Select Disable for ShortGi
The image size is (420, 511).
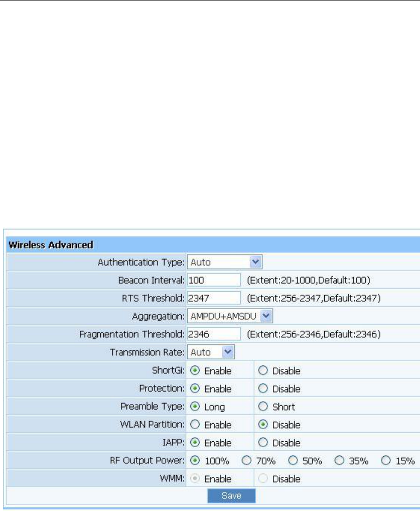pos(263,370)
